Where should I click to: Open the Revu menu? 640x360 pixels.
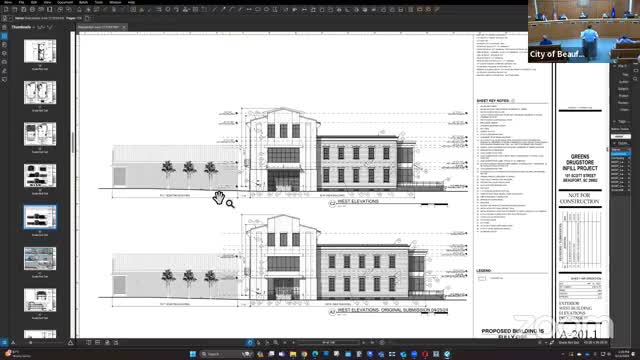click(8, 2)
